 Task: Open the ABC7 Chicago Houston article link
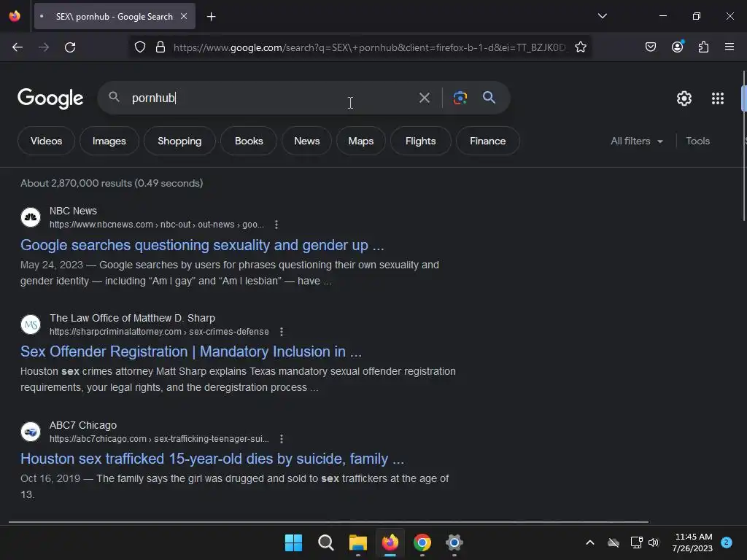pyautogui.click(x=212, y=459)
